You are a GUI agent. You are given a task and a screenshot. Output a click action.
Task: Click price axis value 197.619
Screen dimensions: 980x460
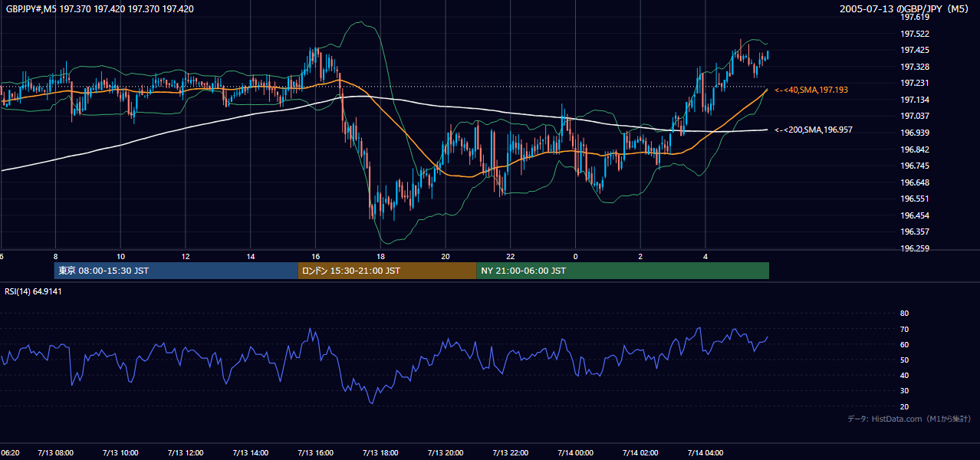coord(914,17)
